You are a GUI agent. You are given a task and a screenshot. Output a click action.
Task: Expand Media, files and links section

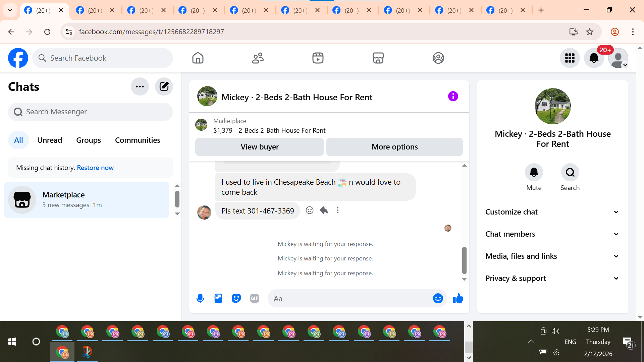(552, 256)
